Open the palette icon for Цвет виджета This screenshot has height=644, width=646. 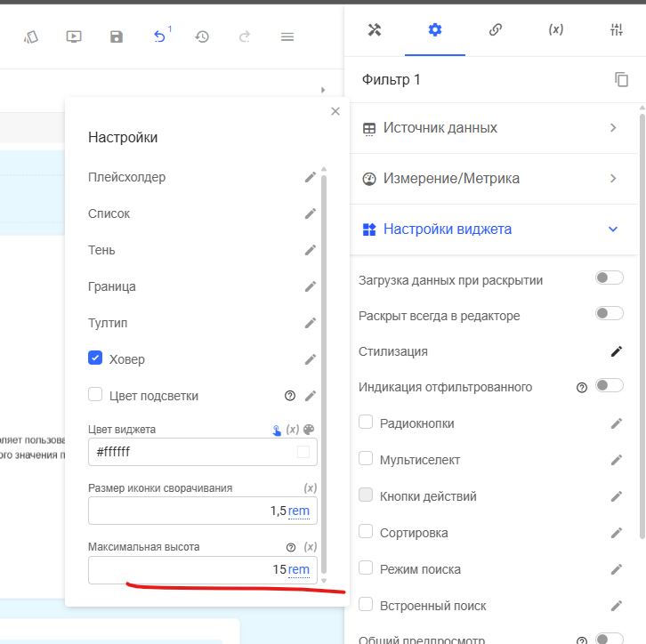(x=309, y=430)
